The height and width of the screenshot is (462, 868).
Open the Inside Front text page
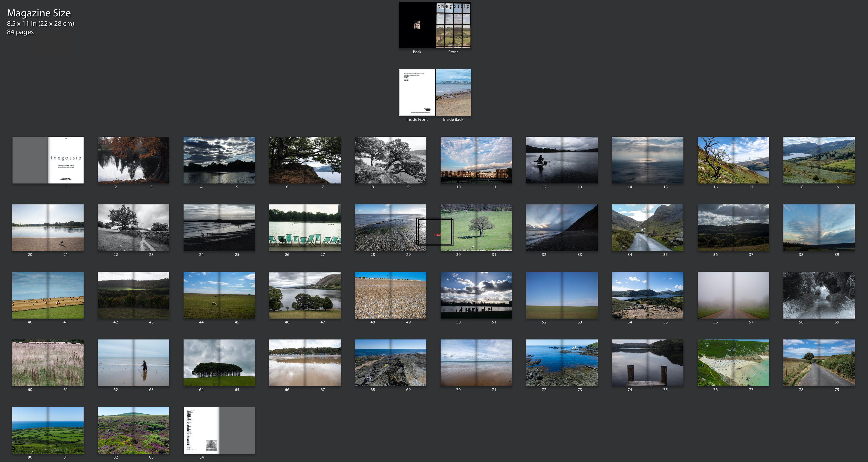coord(417,93)
